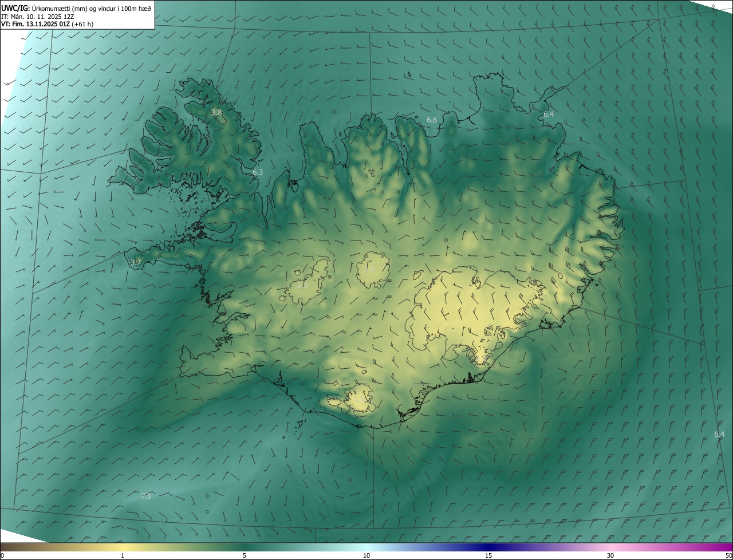This screenshot has height=560, width=733.
Task: Click the 0 tick on the color scale
Action: point(2,555)
